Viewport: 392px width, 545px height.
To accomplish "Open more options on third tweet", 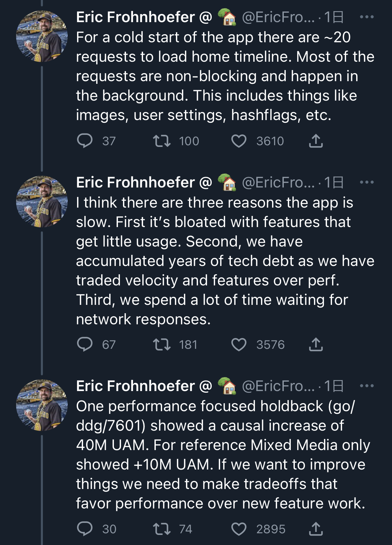I will (367, 386).
